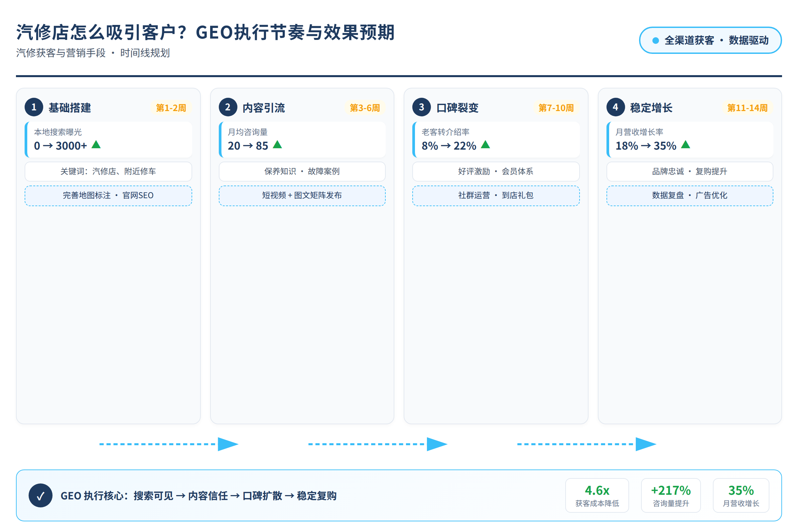Click the 月均咨询量 metric label
Image resolution: width=798 pixels, height=532 pixels.
tap(248, 132)
